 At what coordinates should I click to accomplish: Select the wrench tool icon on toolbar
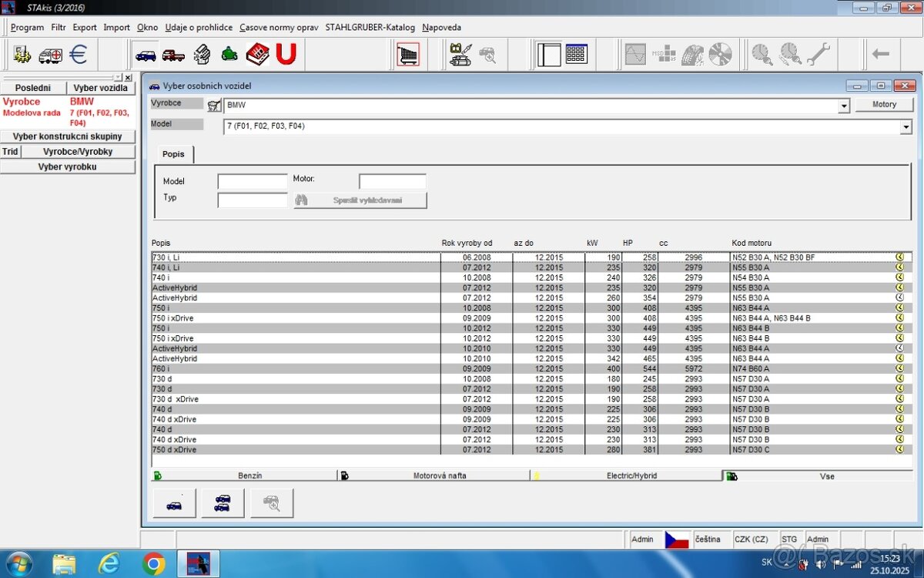(820, 55)
